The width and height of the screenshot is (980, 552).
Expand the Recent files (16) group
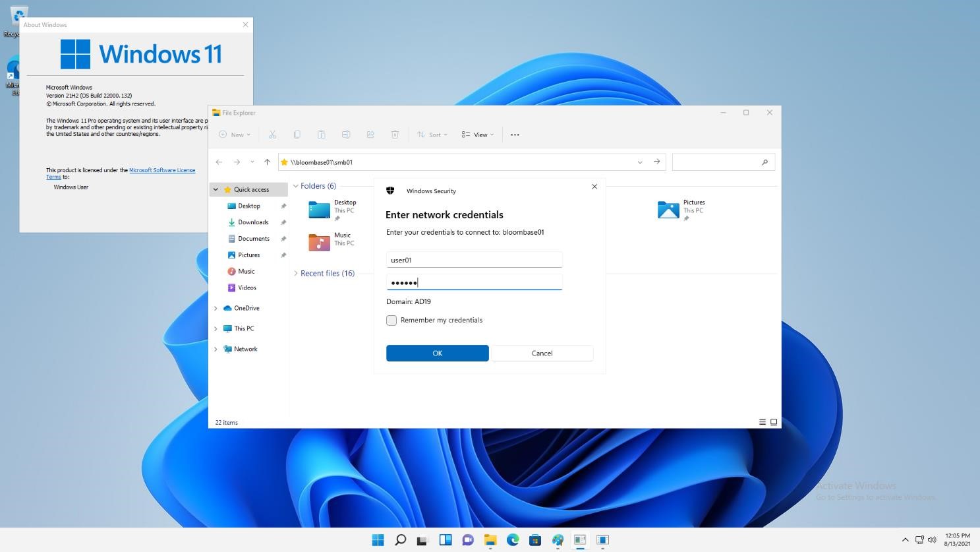(296, 273)
